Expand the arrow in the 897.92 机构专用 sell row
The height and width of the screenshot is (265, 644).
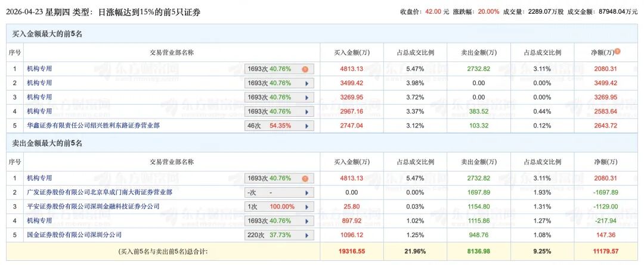coord(306,221)
